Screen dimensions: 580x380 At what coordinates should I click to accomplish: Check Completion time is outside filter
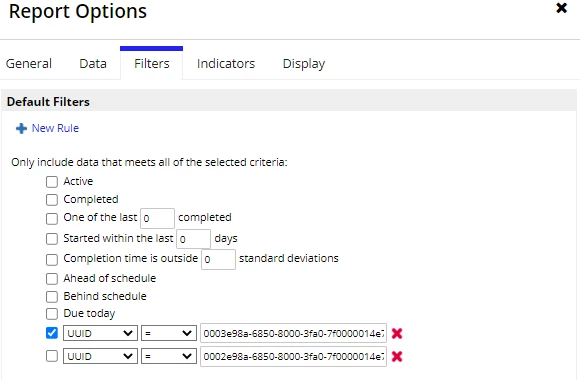[52, 259]
